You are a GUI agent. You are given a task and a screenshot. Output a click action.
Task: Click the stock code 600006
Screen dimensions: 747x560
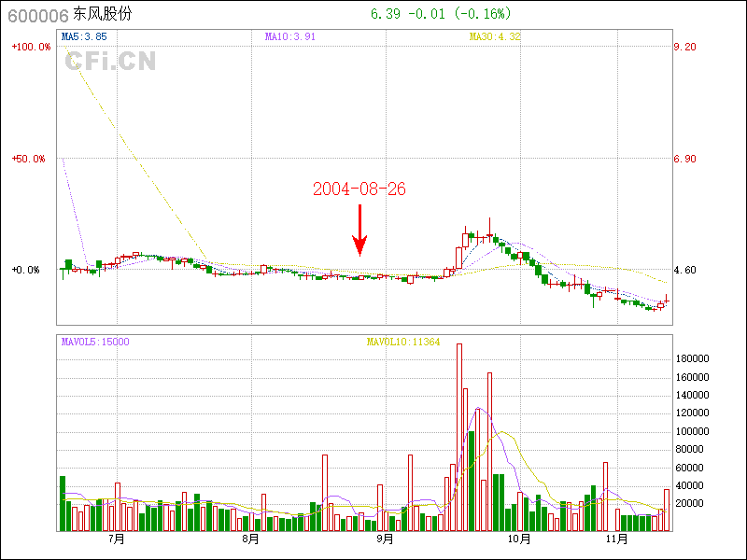click(38, 14)
